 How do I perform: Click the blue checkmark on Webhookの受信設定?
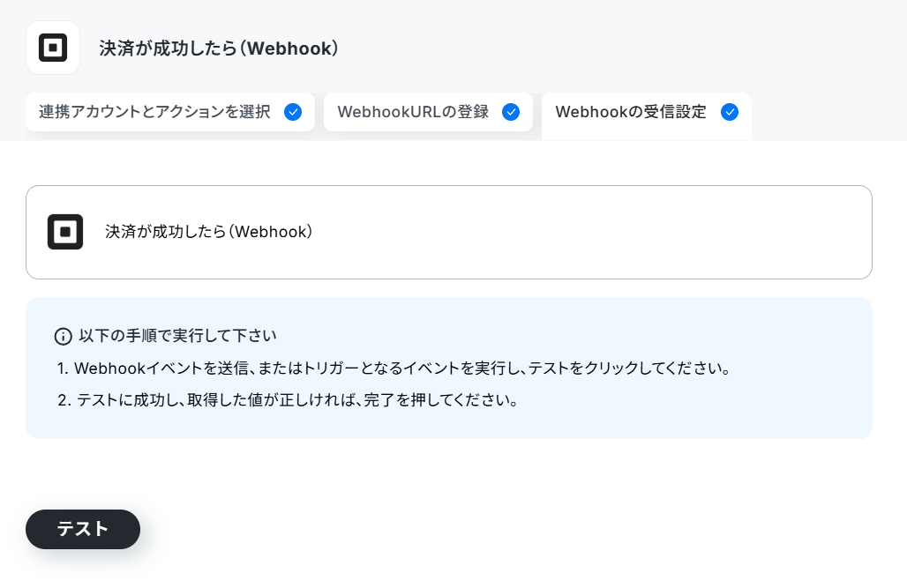point(730,112)
